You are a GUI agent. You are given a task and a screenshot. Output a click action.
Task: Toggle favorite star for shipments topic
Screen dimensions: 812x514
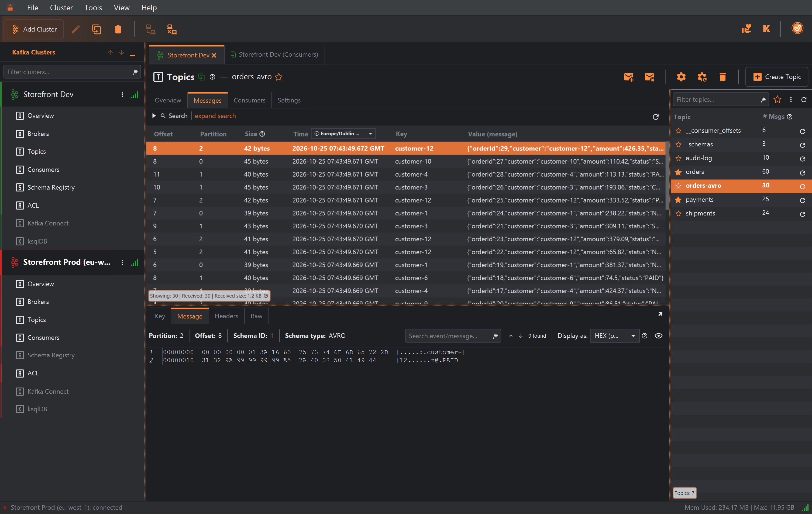(x=679, y=214)
